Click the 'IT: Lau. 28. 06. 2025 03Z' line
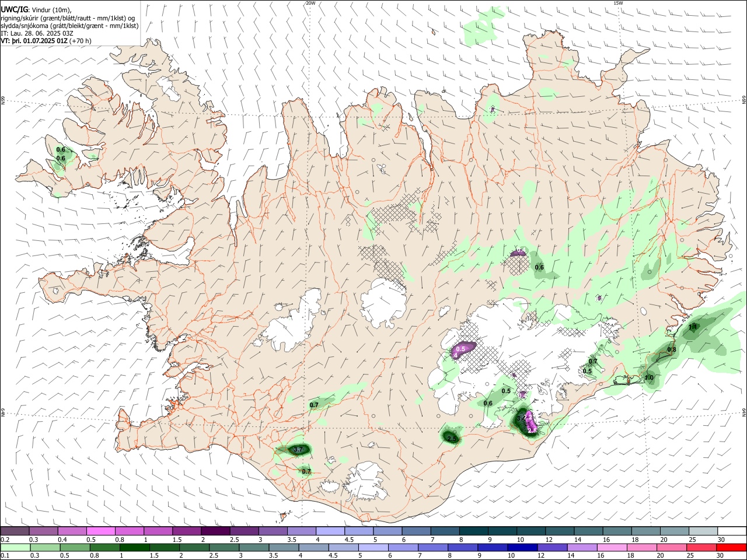This screenshot has width=747, height=560. point(37,33)
